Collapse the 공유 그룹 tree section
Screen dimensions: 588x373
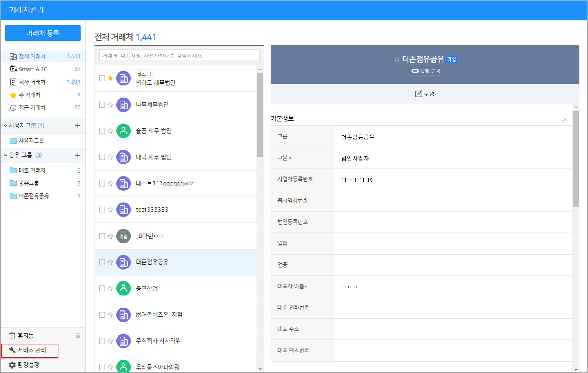(x=5, y=155)
